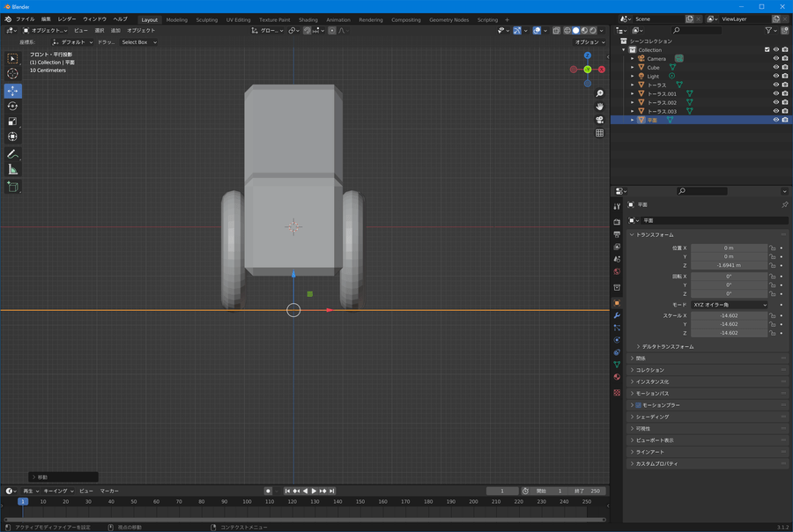Open Modifier properties wrench tab
Image resolution: width=793 pixels, height=532 pixels.
coord(617,315)
